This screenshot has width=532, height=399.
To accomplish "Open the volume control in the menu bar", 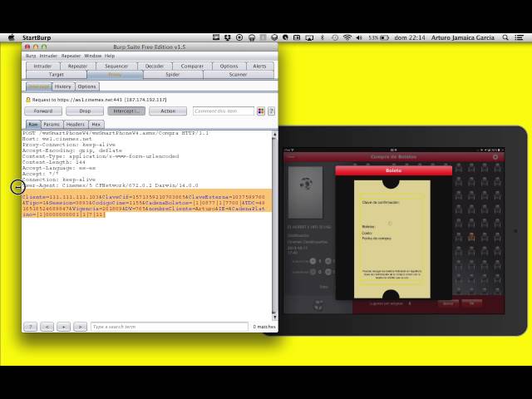I will tap(359, 37).
